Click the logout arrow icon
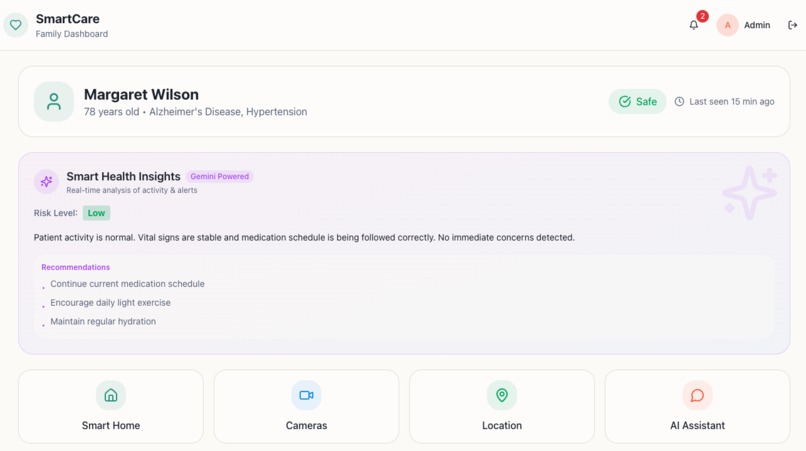806x451 pixels. click(x=792, y=25)
